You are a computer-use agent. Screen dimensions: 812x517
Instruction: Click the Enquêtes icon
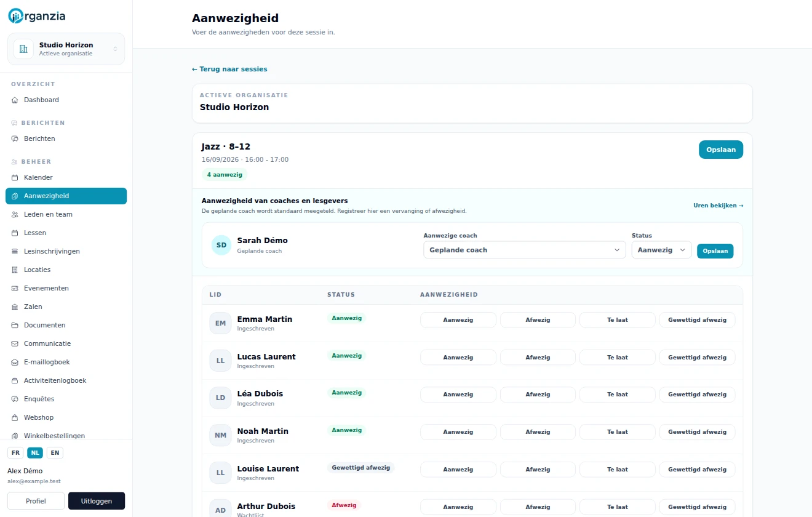click(x=15, y=399)
